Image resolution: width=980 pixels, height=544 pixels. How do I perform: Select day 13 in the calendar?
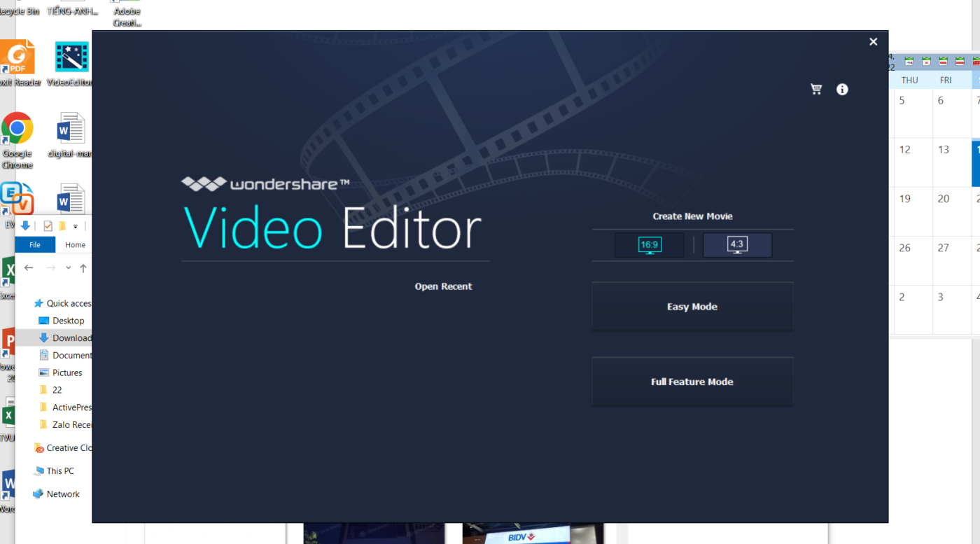pyautogui.click(x=952, y=162)
